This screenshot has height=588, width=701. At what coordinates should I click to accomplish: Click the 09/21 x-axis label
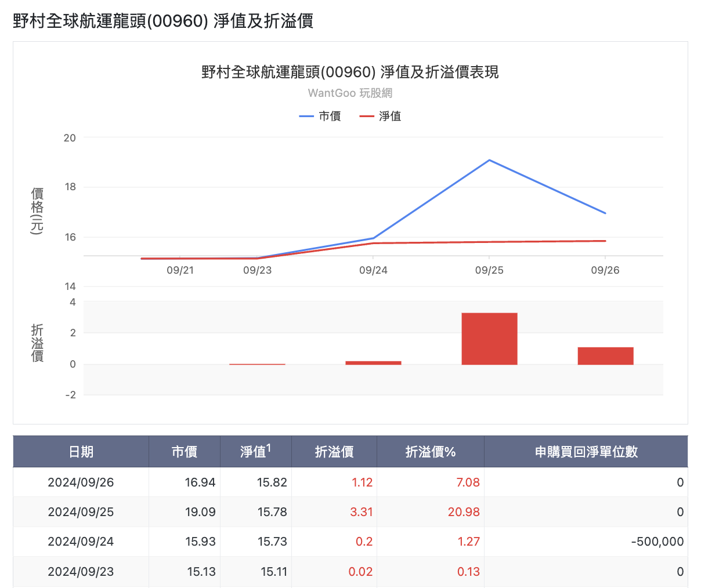[180, 270]
